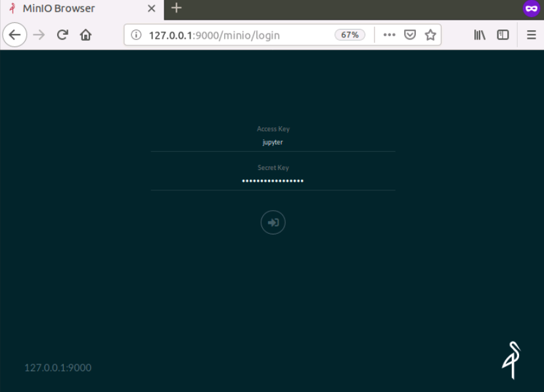Reload the current page

(x=62, y=35)
